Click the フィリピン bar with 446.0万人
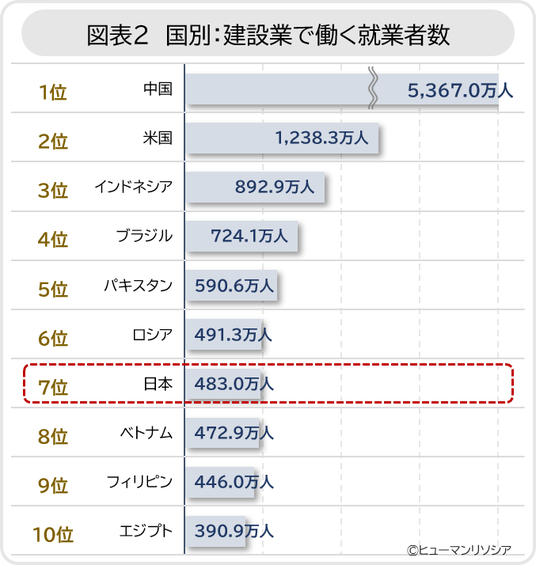This screenshot has width=536, height=565. (x=220, y=482)
